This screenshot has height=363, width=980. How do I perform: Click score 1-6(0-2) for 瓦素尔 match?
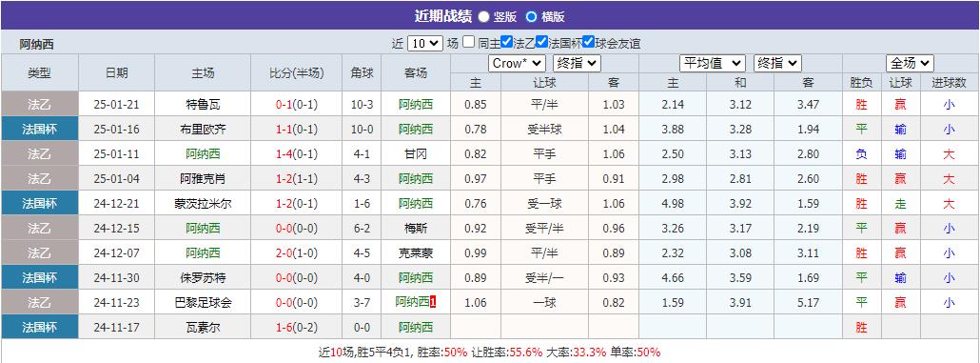tap(297, 327)
